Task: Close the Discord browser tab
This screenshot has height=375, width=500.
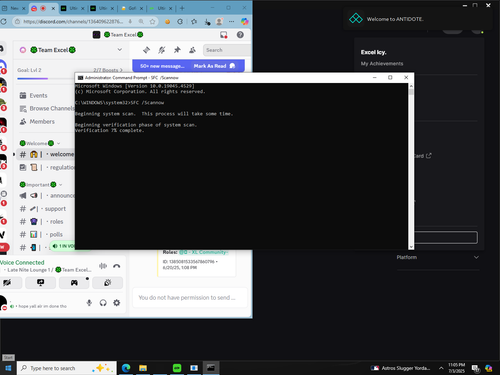Action: pos(53,8)
